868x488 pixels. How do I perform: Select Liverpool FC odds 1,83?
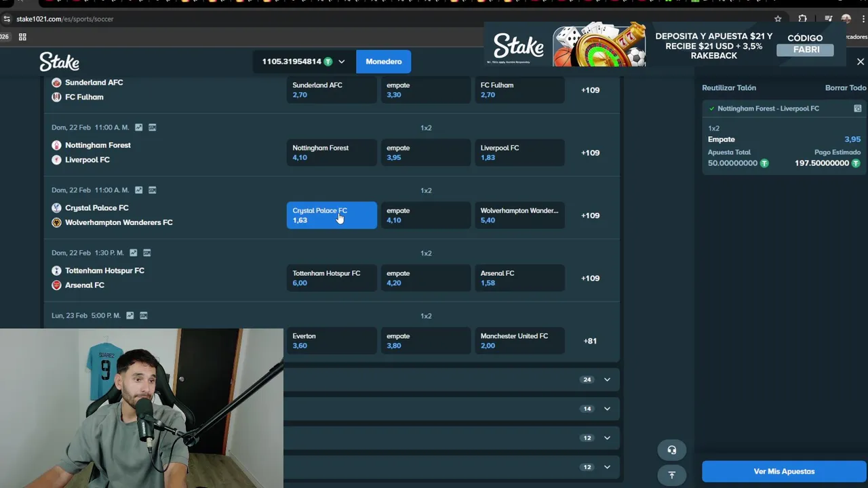pyautogui.click(x=519, y=152)
